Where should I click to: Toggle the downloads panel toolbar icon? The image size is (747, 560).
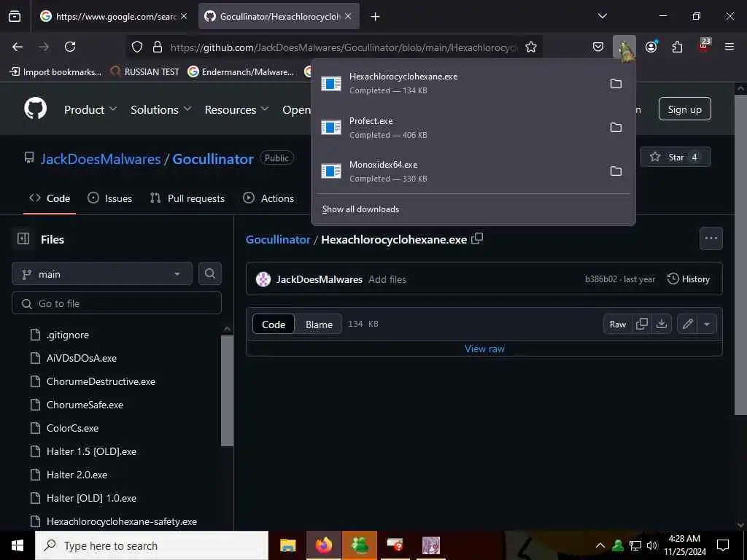624,47
